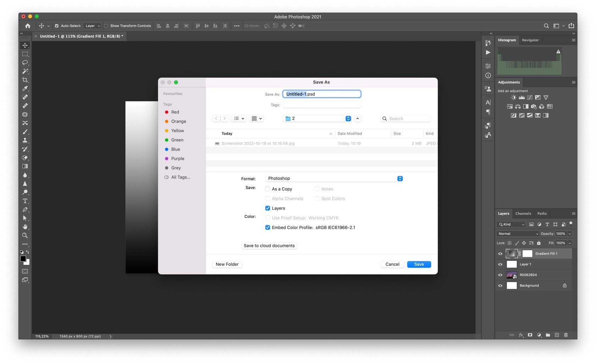Open the folder location popup
The image size is (596, 364).
coord(318,119)
